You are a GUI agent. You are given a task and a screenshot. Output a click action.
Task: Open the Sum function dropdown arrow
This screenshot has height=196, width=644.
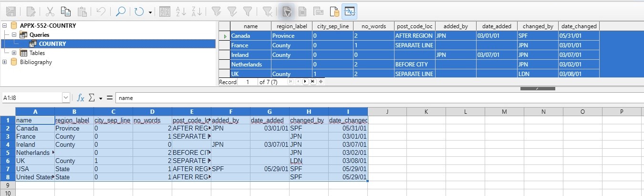(101, 98)
